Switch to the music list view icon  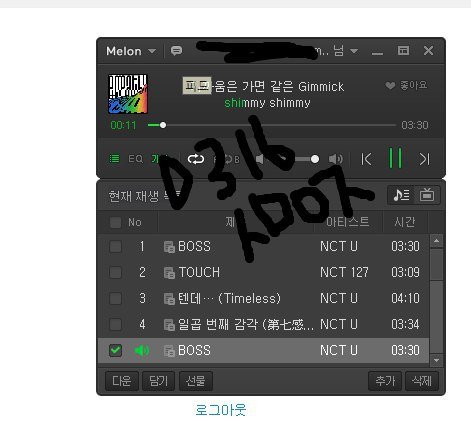401,195
